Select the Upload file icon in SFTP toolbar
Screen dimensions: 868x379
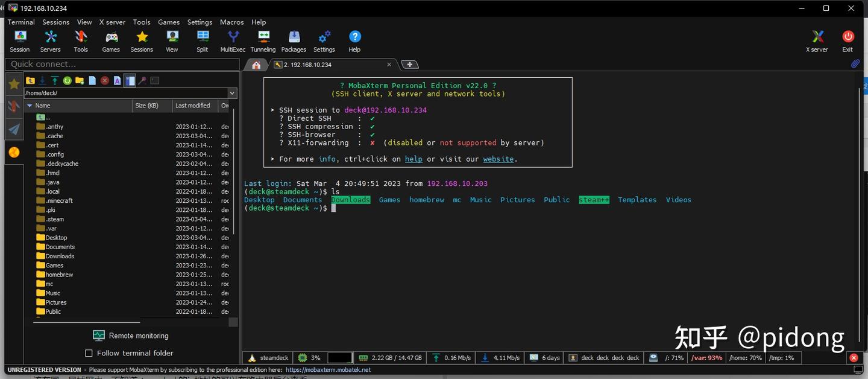point(54,80)
